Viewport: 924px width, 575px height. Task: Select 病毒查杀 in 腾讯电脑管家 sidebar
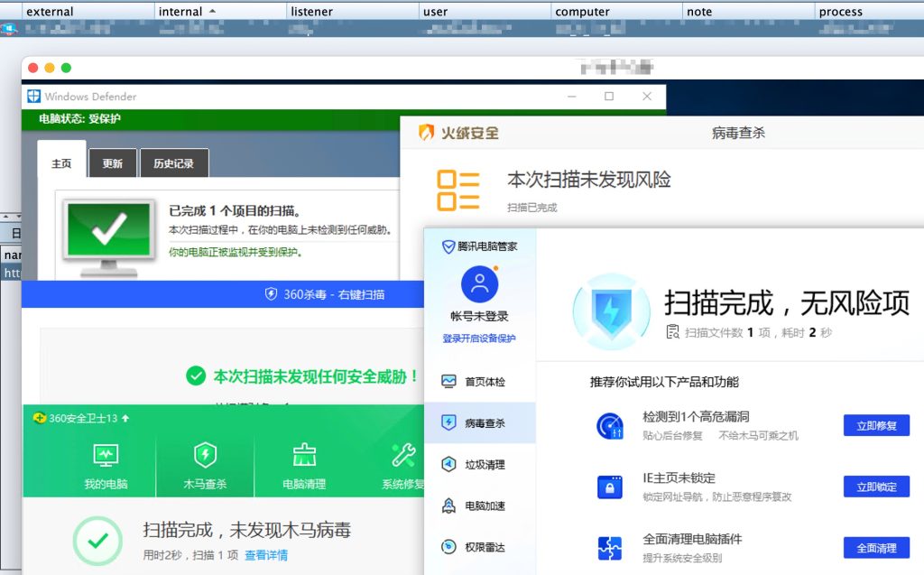click(480, 422)
